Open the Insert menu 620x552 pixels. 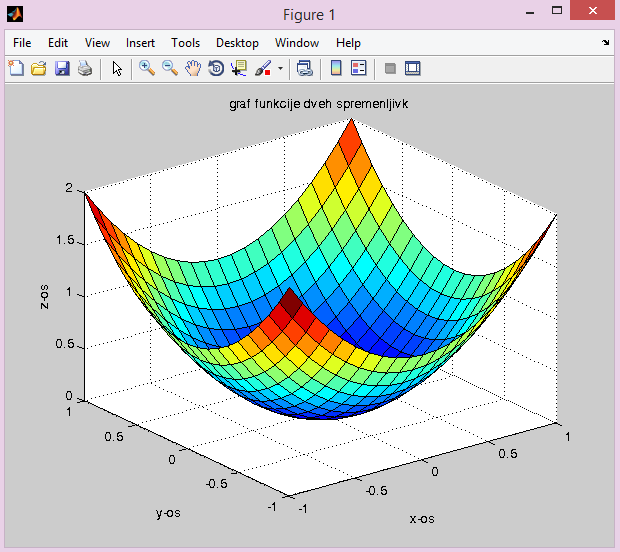pyautogui.click(x=140, y=43)
